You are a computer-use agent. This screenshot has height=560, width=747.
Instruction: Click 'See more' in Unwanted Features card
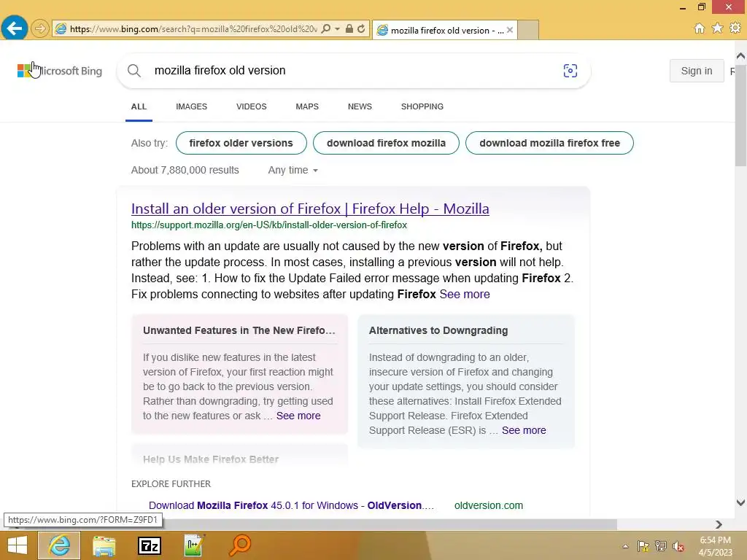pyautogui.click(x=298, y=416)
